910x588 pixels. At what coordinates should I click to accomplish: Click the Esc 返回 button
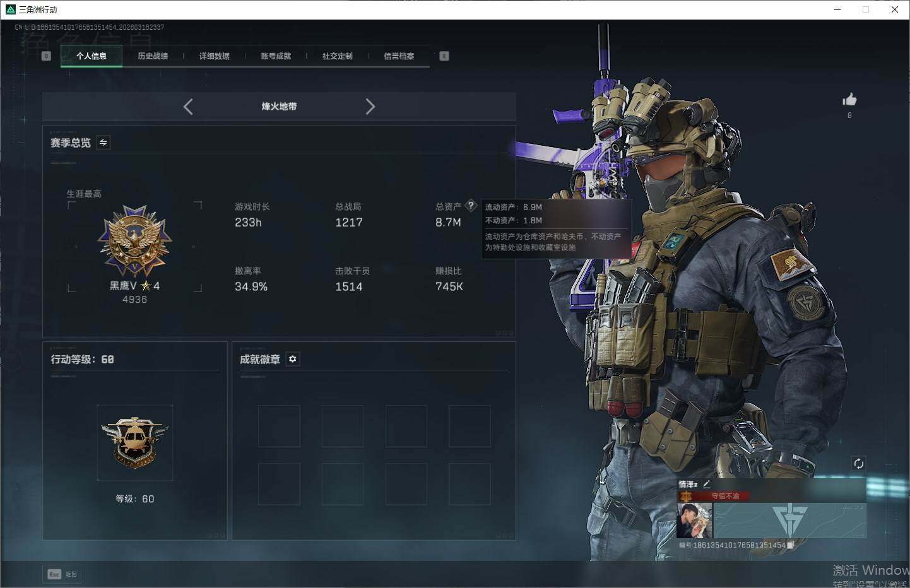pyautogui.click(x=62, y=574)
